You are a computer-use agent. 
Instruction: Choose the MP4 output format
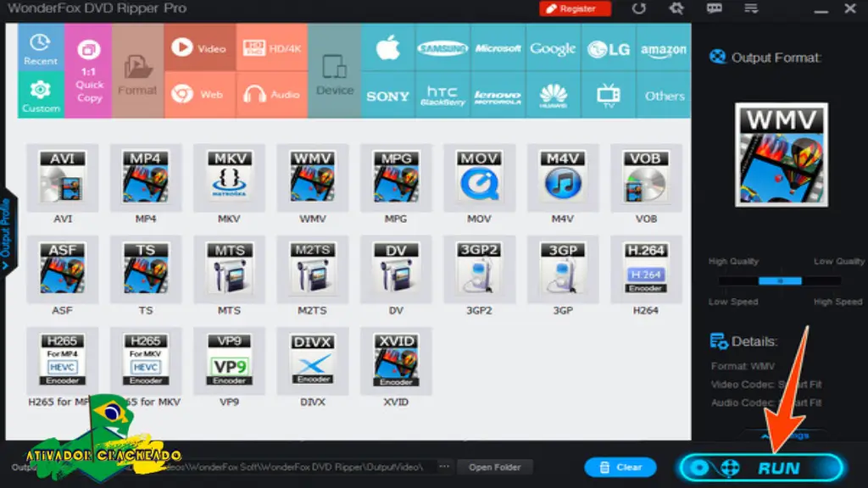146,178
